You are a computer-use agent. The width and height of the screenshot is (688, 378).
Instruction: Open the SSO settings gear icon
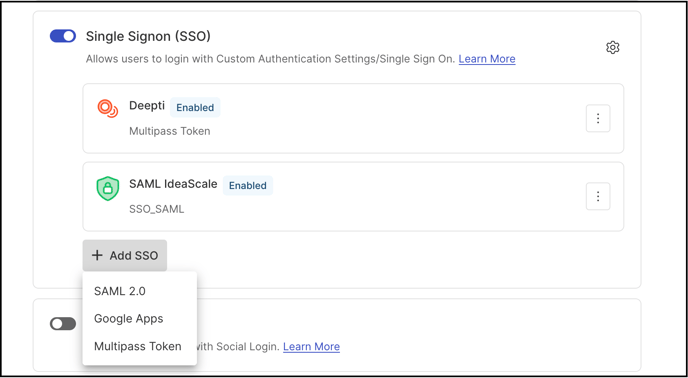coord(612,47)
